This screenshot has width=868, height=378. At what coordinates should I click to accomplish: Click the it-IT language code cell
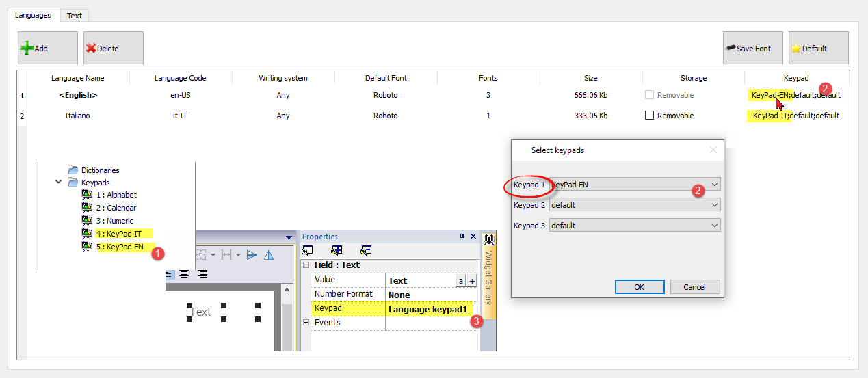180,116
